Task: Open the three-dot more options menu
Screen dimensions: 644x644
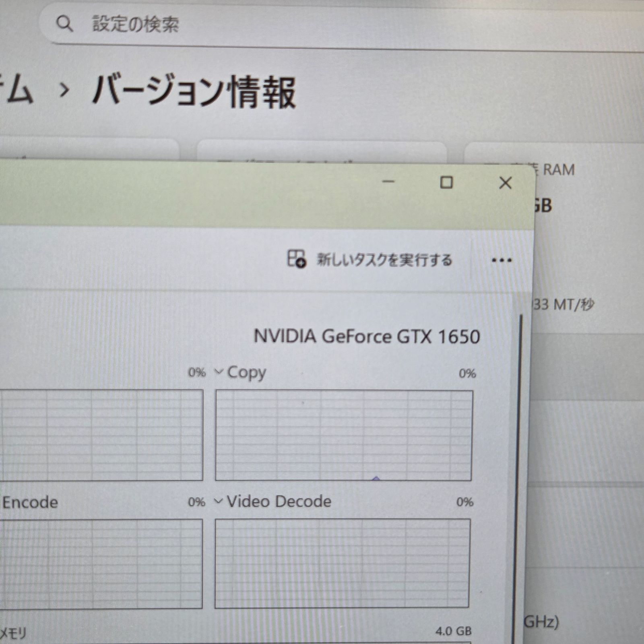Action: (502, 260)
